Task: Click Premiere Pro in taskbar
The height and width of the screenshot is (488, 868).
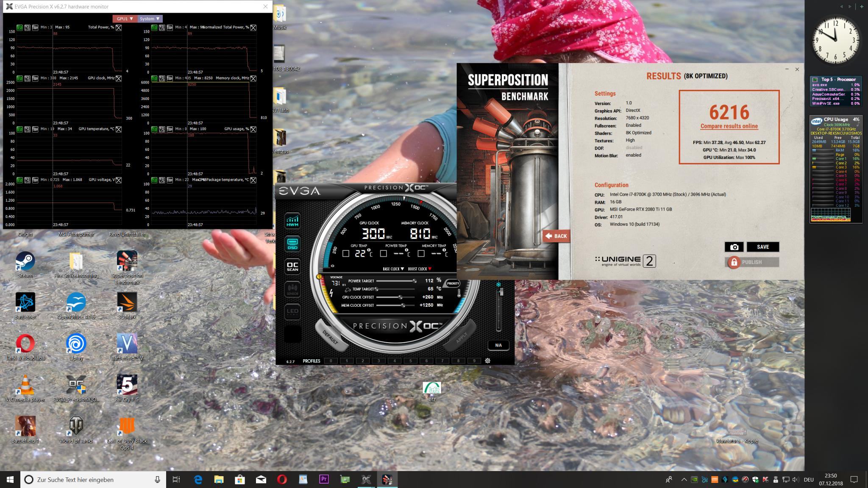Action: [x=324, y=480]
